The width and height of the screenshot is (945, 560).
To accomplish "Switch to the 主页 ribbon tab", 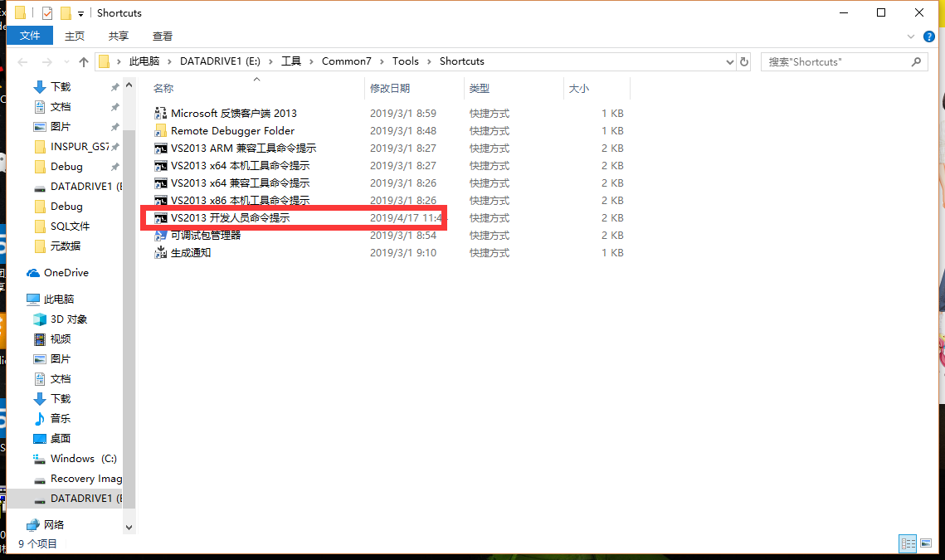I will click(x=75, y=37).
